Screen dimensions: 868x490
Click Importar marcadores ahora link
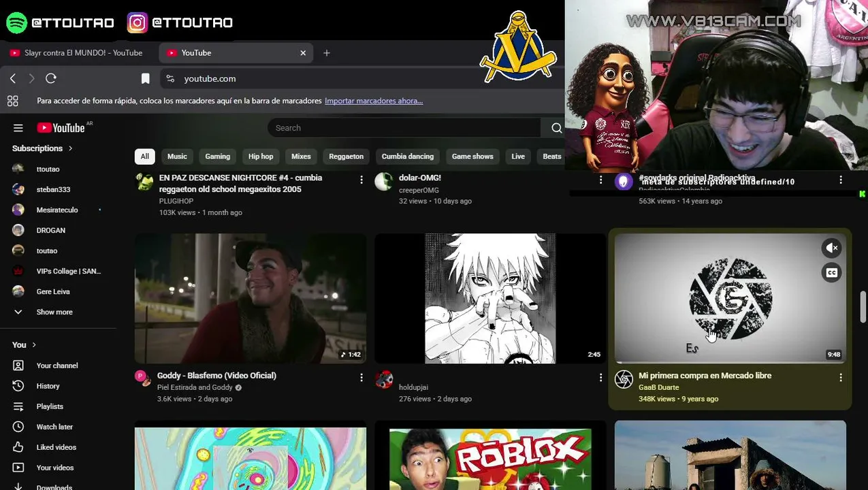[374, 101]
